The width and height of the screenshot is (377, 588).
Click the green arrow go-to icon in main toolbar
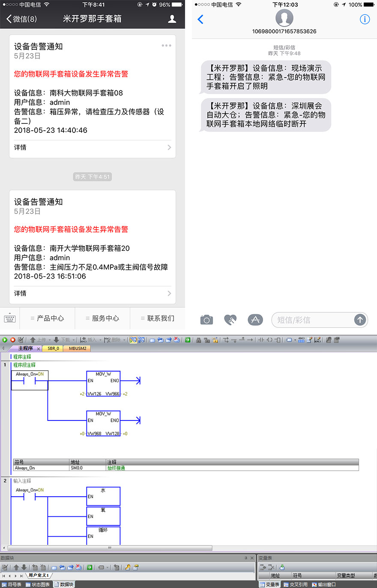tap(188, 340)
